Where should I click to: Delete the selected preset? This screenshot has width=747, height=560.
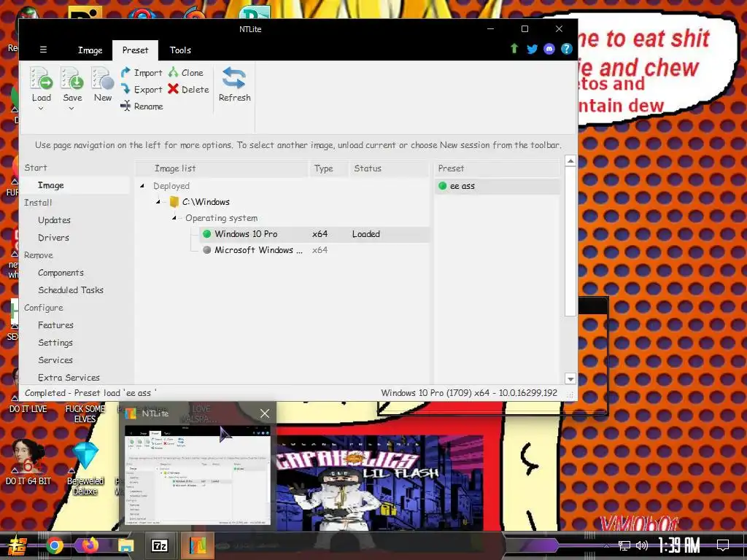coord(188,89)
